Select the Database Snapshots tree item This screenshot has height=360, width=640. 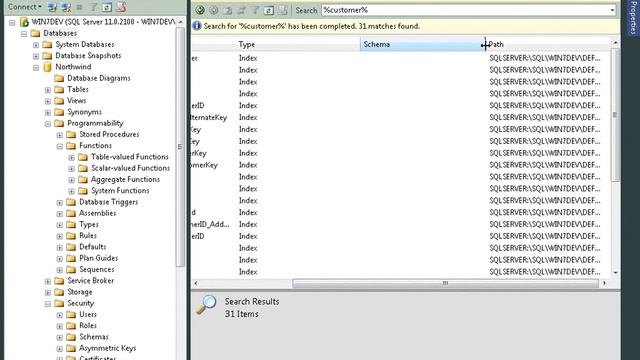click(x=88, y=56)
